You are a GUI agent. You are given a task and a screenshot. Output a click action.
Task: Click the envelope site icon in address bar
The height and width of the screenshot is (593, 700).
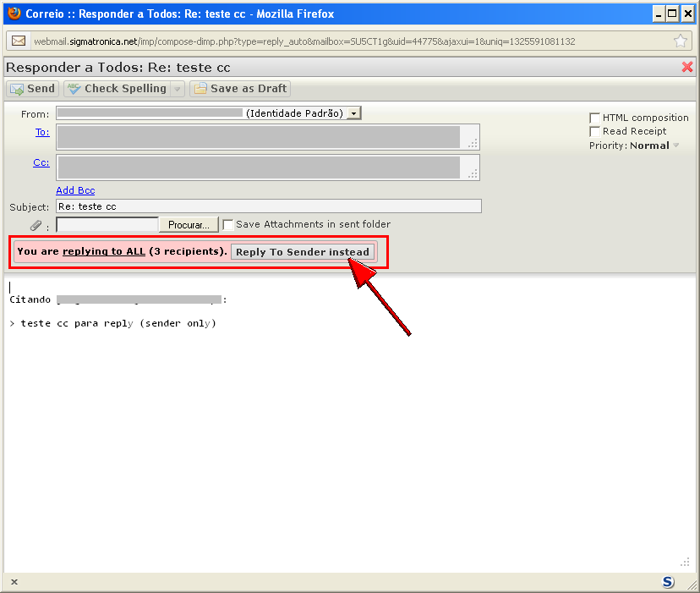tap(18, 41)
